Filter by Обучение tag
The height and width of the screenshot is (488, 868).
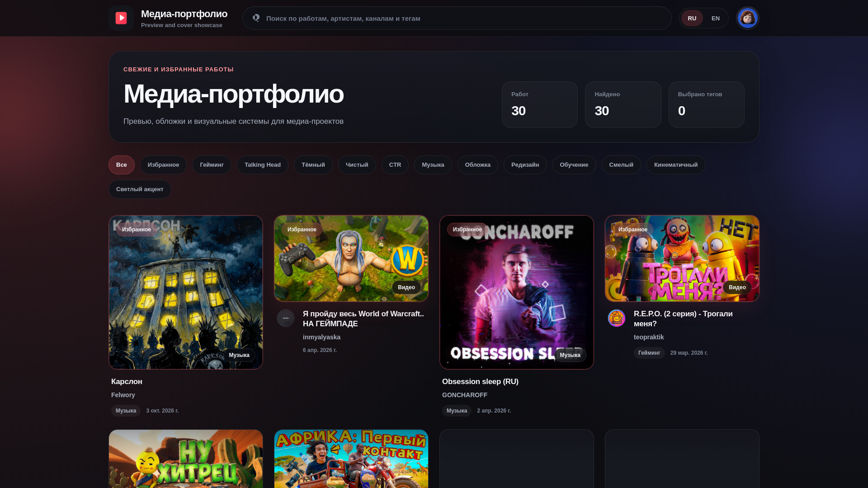click(574, 165)
